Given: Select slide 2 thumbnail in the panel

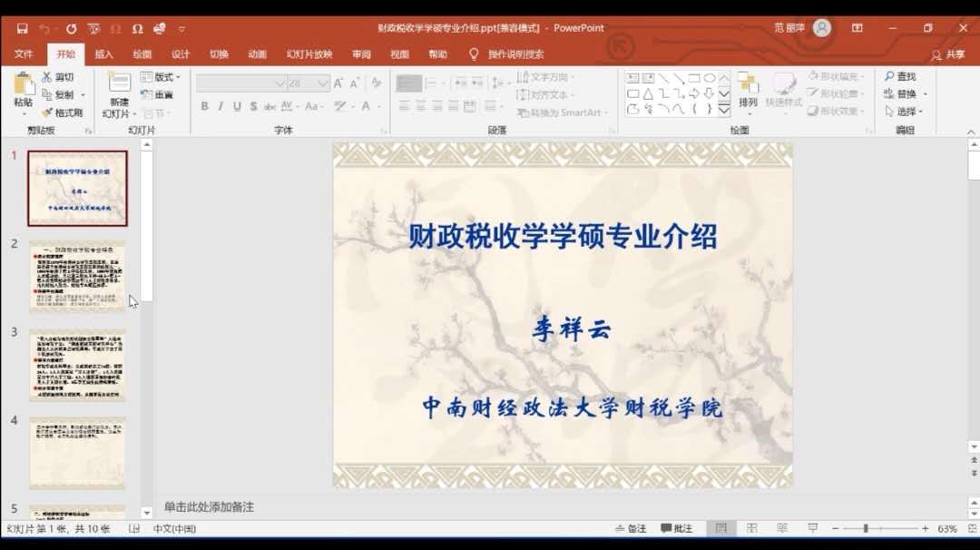Looking at the screenshot, I should [x=77, y=277].
